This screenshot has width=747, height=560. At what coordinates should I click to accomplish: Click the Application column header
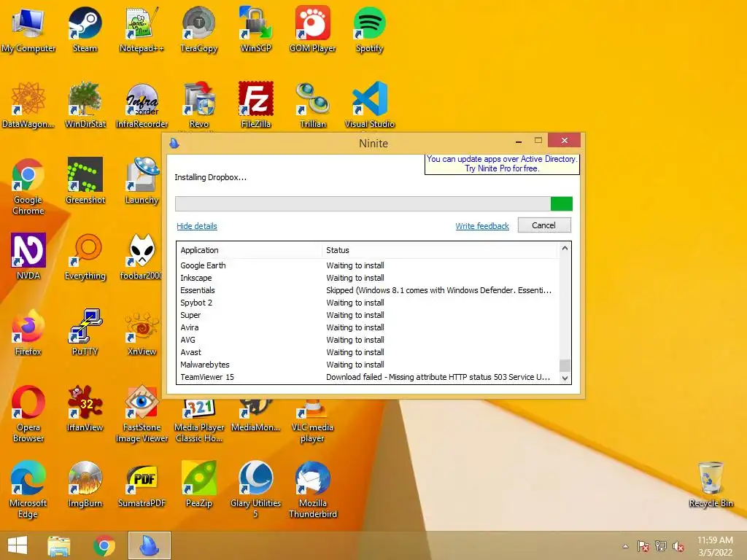pyautogui.click(x=249, y=250)
